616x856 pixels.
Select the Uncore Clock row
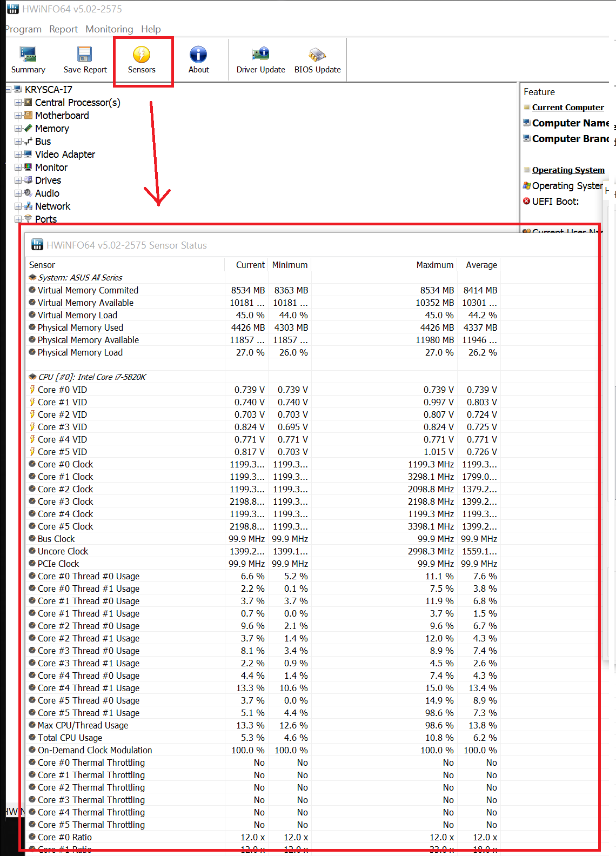tap(263, 551)
